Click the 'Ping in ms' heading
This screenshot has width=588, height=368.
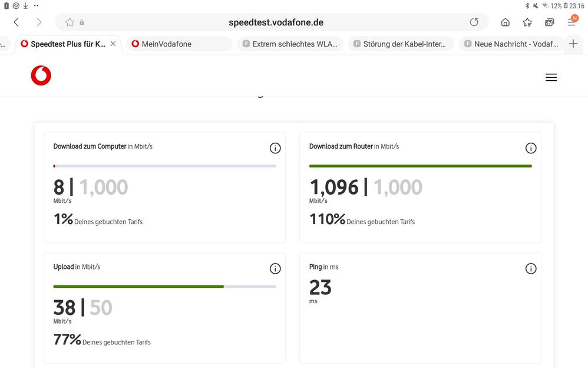click(x=323, y=267)
